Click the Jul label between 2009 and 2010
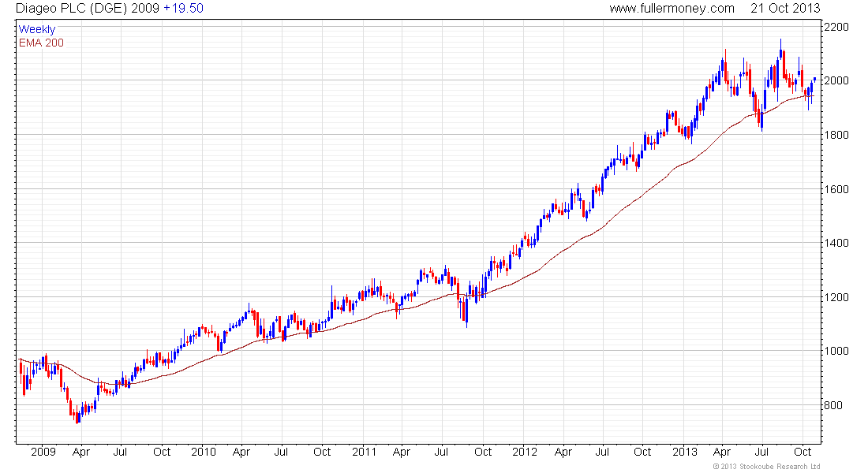Image resolution: width=868 pixels, height=473 pixels. (120, 452)
